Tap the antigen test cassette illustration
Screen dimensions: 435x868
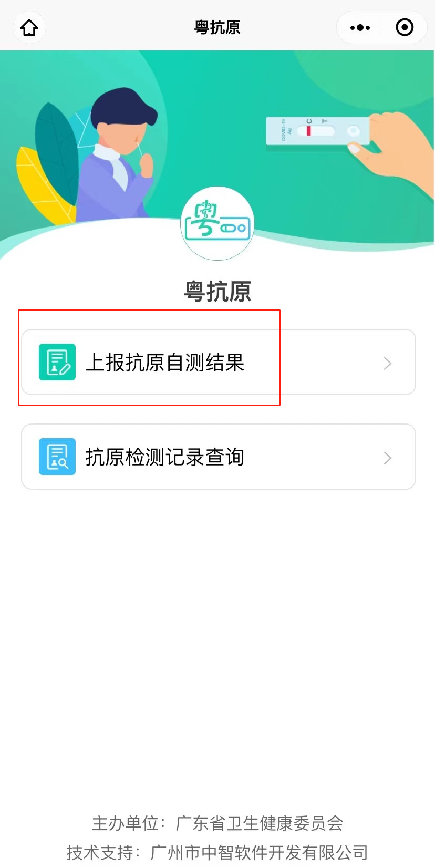(x=317, y=131)
